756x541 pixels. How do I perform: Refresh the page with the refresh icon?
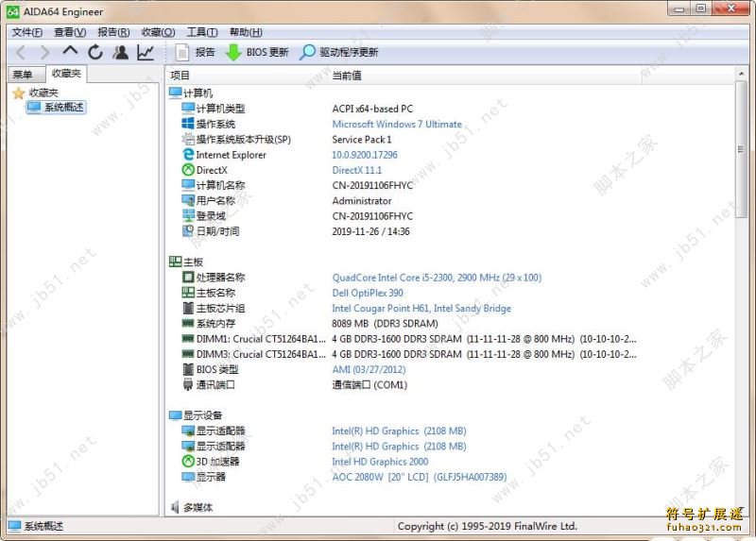tap(95, 52)
